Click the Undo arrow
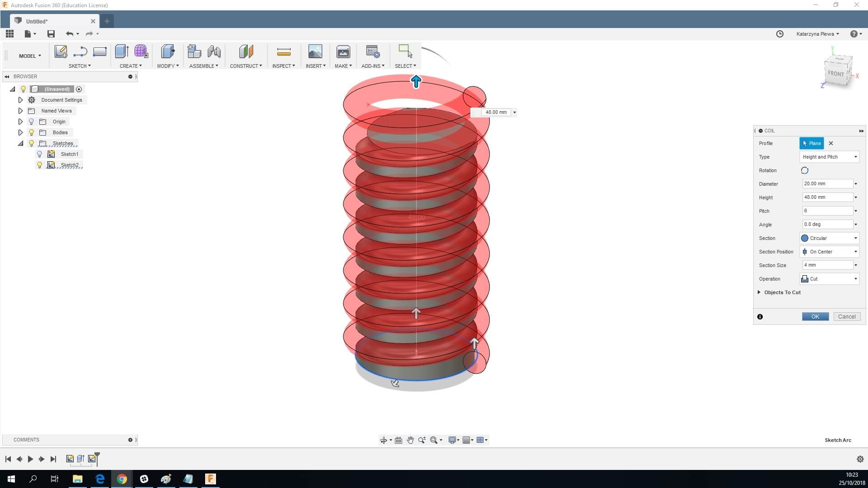The image size is (868, 488). tap(69, 34)
